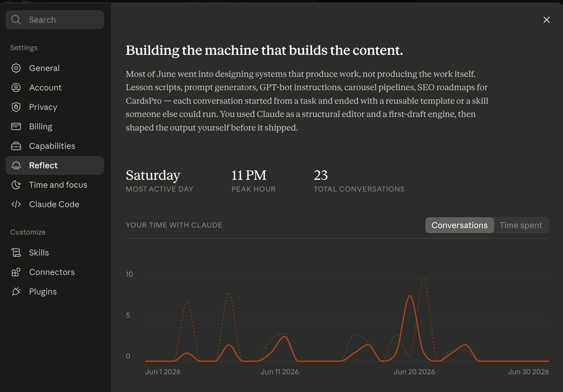Click the Saturday most active day stat
The width and height of the screenshot is (563, 392).
pos(153,175)
